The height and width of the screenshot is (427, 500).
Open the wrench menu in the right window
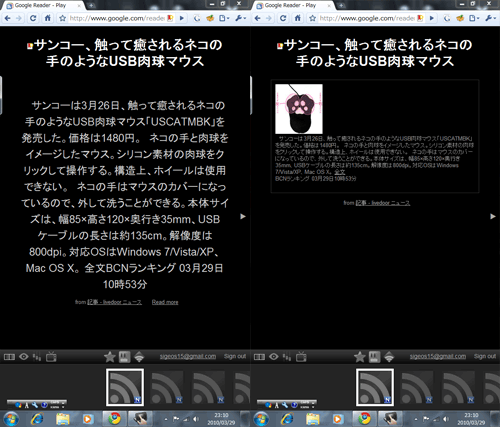pyautogui.click(x=490, y=18)
